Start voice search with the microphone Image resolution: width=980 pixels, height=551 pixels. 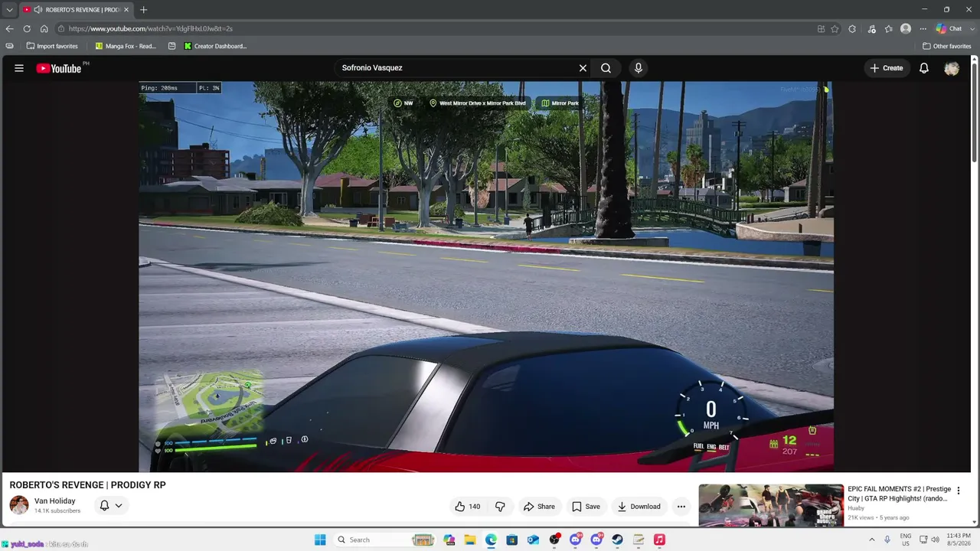point(639,68)
